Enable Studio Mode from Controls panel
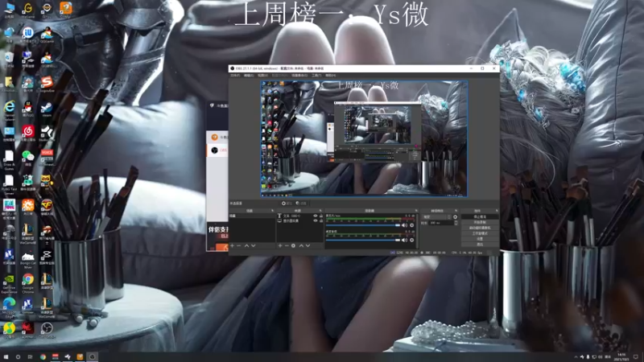The width and height of the screenshot is (644, 362). tap(479, 233)
